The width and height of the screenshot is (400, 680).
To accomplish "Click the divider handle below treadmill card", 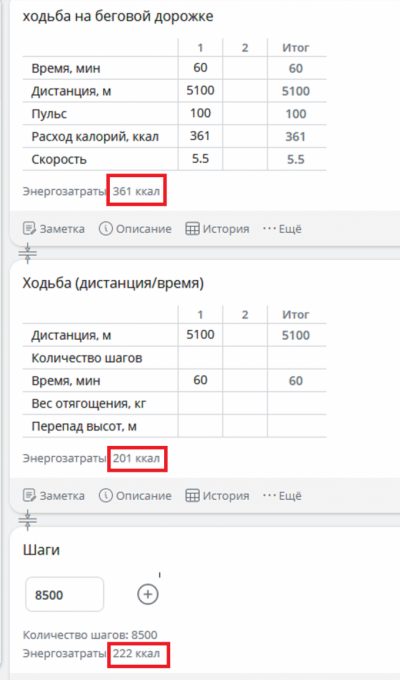I will tap(28, 253).
